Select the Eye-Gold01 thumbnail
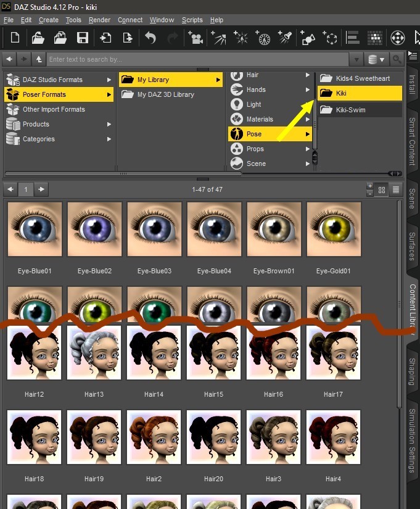This screenshot has height=509, width=420. point(334,229)
